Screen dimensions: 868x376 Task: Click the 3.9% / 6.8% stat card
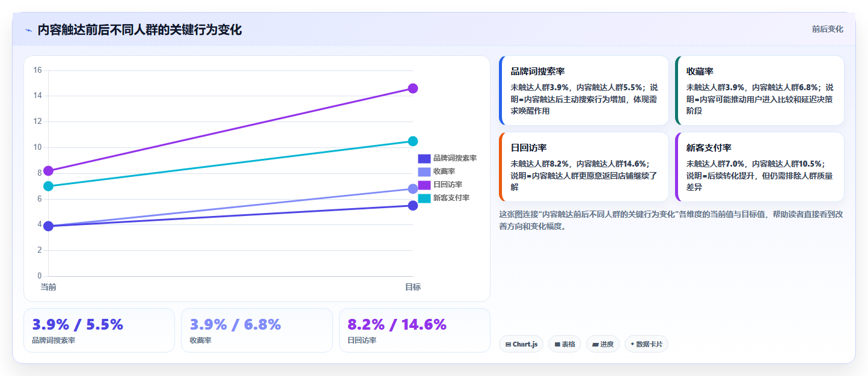point(257,330)
